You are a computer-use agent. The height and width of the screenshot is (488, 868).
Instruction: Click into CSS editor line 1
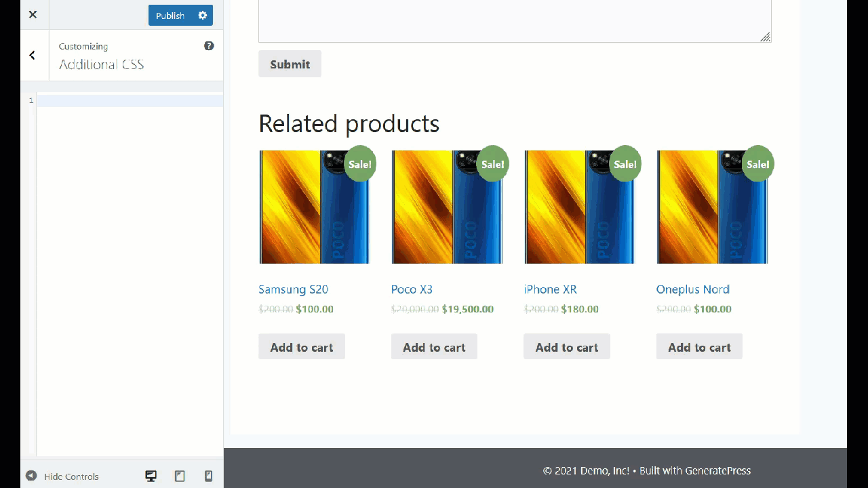pyautogui.click(x=130, y=101)
